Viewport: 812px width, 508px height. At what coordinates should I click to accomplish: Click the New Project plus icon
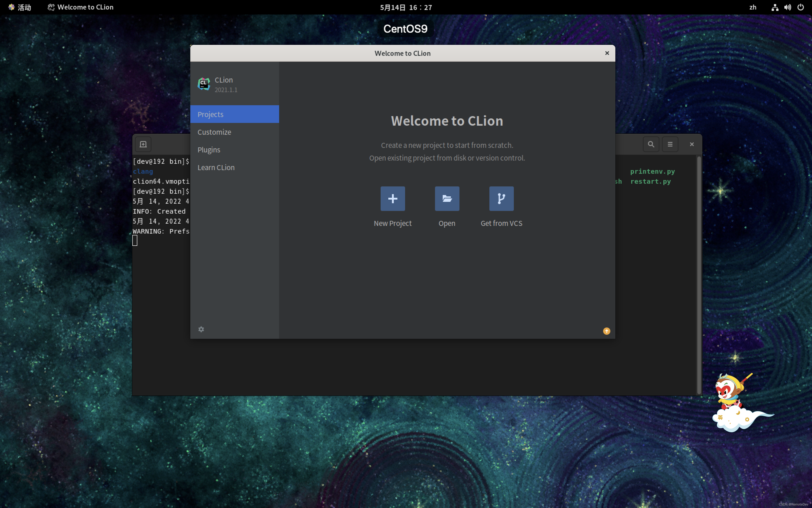tap(393, 199)
